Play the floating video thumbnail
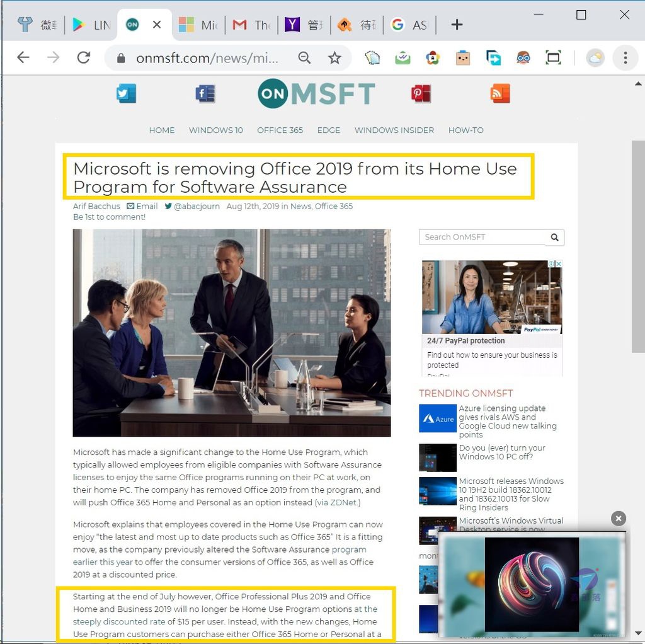The height and width of the screenshot is (644, 645). [x=532, y=584]
